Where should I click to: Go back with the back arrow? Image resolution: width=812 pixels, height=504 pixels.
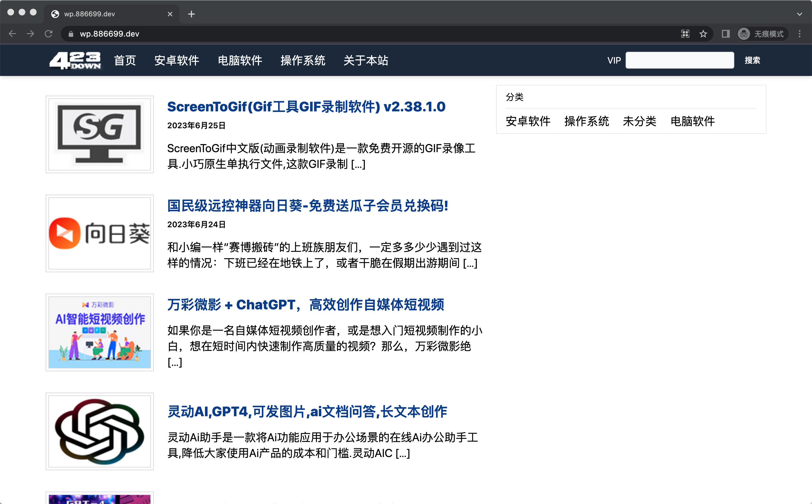point(12,34)
